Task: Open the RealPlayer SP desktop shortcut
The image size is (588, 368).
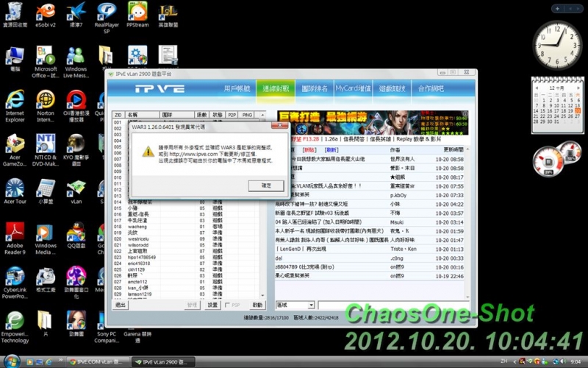Action: 107,17
